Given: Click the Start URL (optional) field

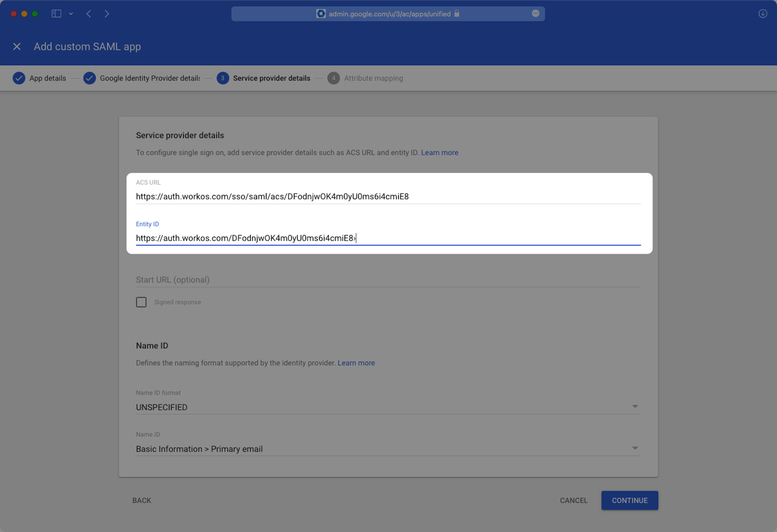Looking at the screenshot, I should [388, 279].
